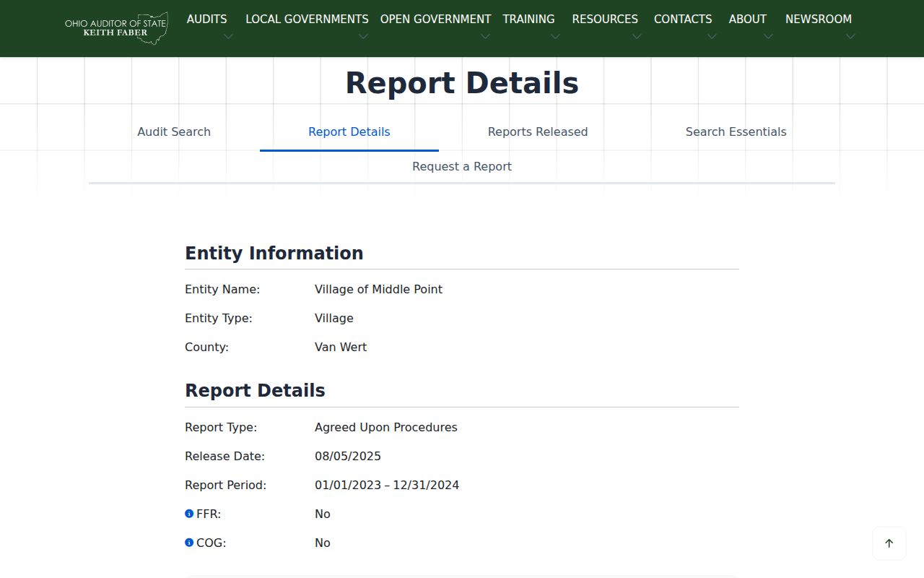Click the FFR value No
924x578 pixels.
pos(323,514)
